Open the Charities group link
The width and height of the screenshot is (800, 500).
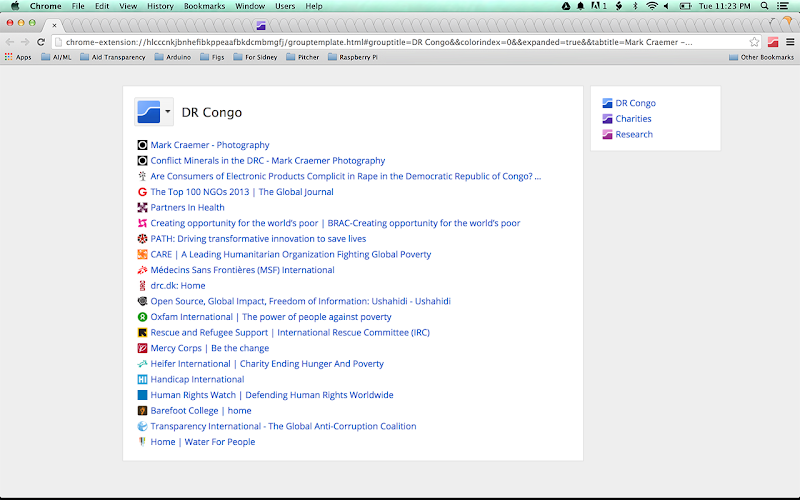click(x=633, y=119)
